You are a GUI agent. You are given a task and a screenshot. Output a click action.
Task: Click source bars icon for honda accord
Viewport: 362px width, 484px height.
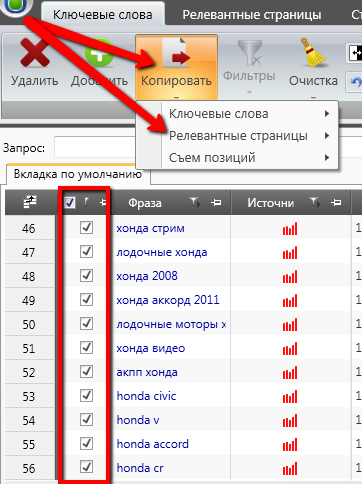(x=290, y=445)
